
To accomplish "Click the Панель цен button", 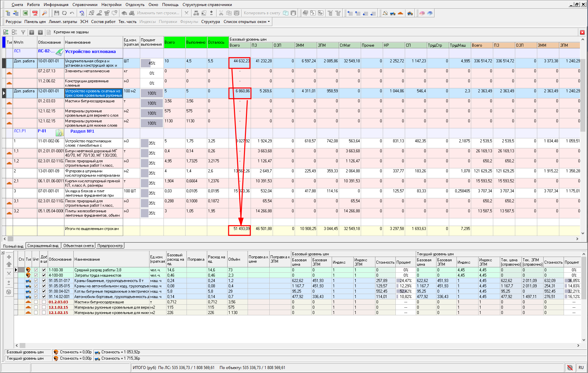I will [x=35, y=22].
